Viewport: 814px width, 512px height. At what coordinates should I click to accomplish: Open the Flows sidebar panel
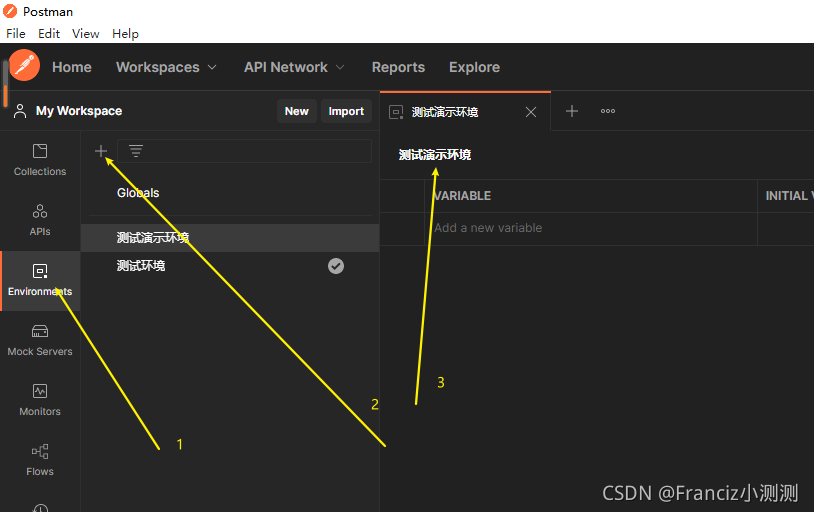point(40,460)
